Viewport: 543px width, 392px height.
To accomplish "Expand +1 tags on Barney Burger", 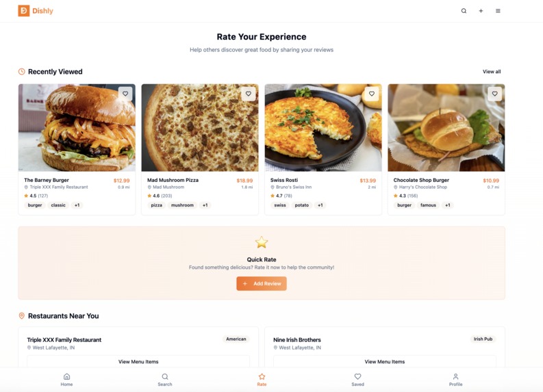I will (77, 205).
